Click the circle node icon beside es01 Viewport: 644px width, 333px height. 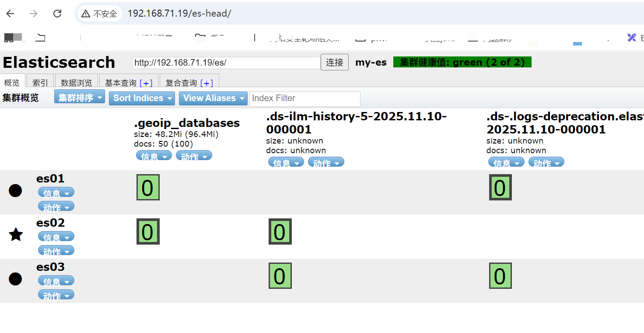(15, 190)
